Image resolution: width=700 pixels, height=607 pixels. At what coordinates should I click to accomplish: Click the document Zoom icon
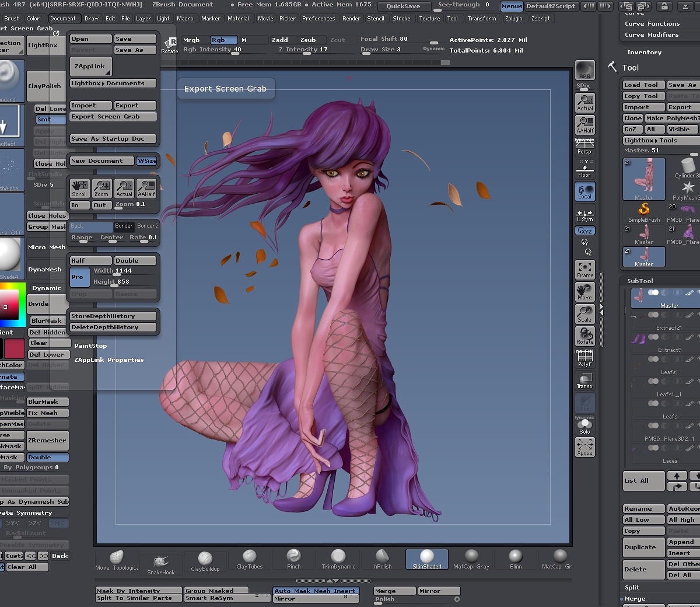pos(101,189)
